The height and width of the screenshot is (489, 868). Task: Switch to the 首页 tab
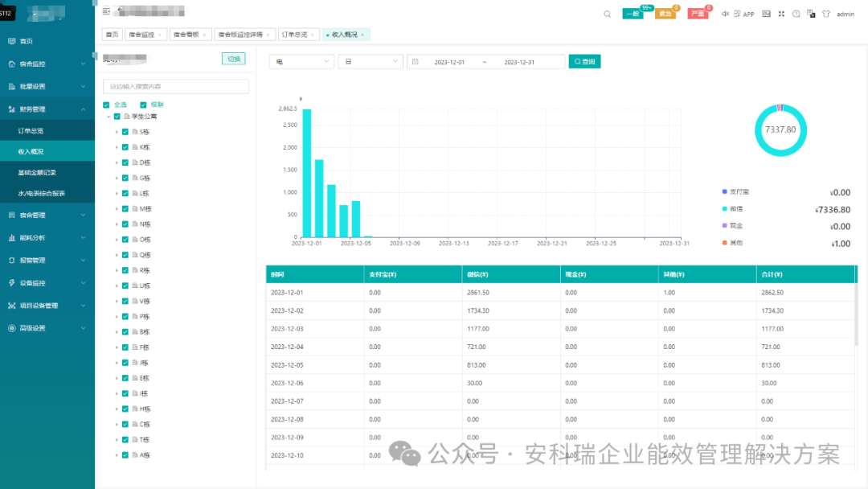113,35
